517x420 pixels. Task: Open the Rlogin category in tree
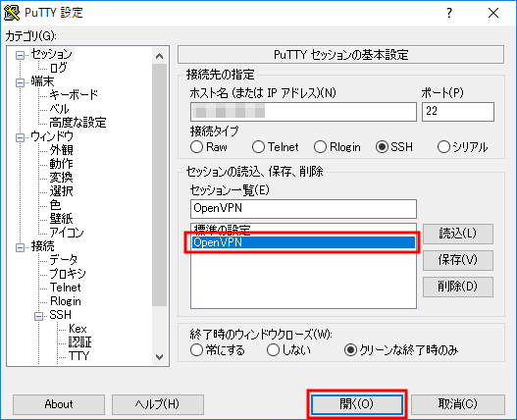point(66,301)
